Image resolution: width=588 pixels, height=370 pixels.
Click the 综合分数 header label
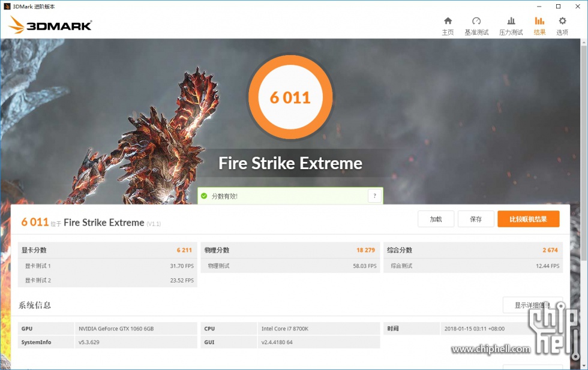click(400, 250)
